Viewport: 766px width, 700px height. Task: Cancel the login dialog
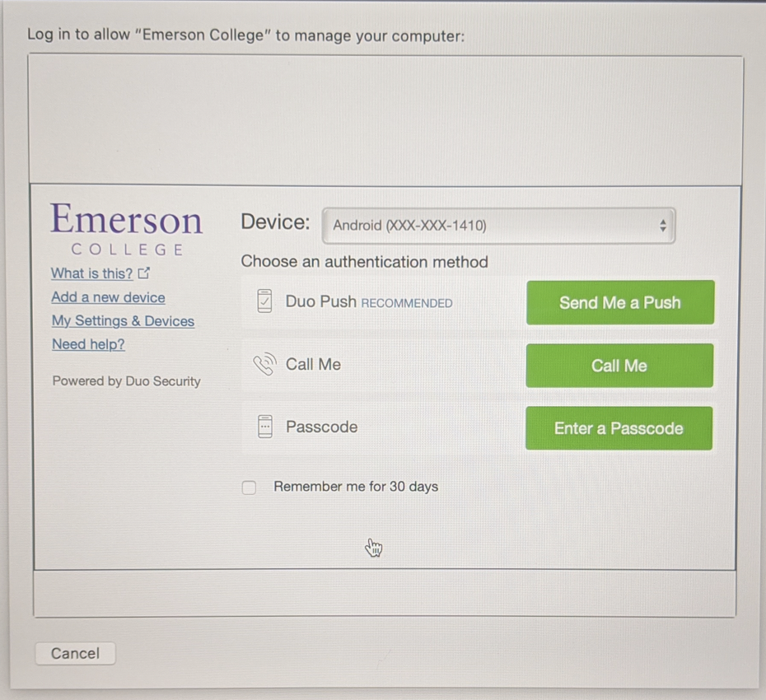(75, 654)
